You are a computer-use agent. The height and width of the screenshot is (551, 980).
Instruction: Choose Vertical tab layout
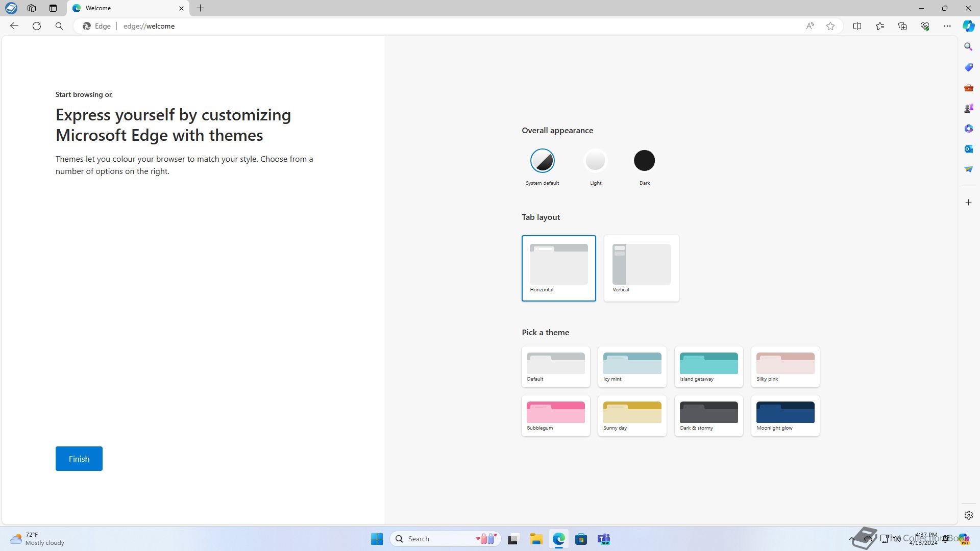click(641, 268)
